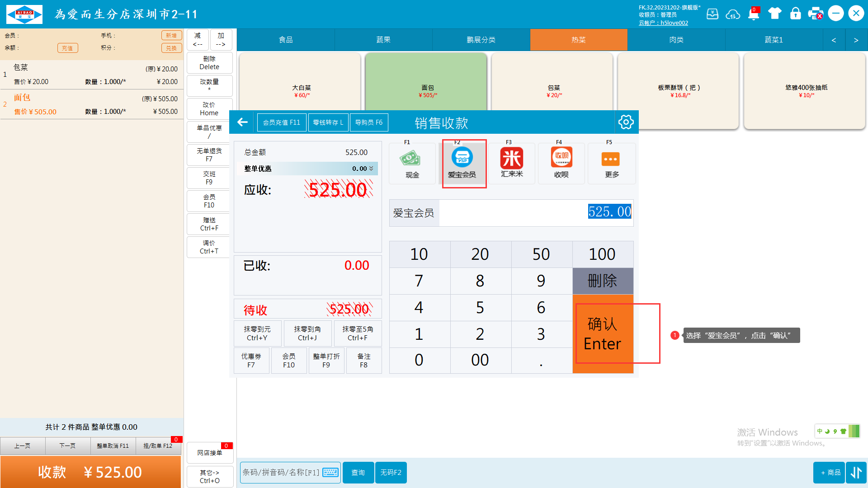
Task: Toggle the layout swap arrows icon
Action: [x=856, y=473]
